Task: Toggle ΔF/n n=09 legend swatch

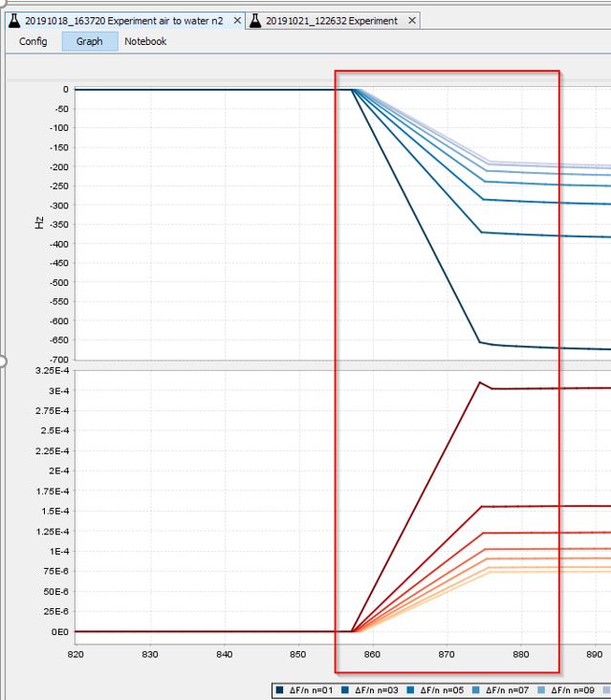Action: pos(541,690)
